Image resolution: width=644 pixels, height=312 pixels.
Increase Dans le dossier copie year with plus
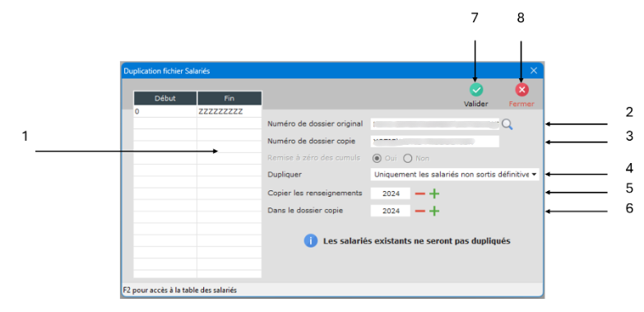(x=434, y=212)
